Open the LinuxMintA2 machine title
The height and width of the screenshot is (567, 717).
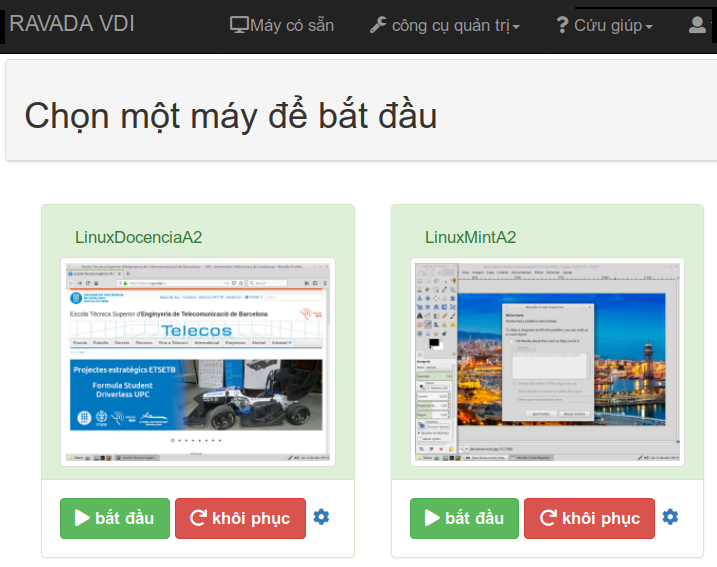[x=471, y=237]
